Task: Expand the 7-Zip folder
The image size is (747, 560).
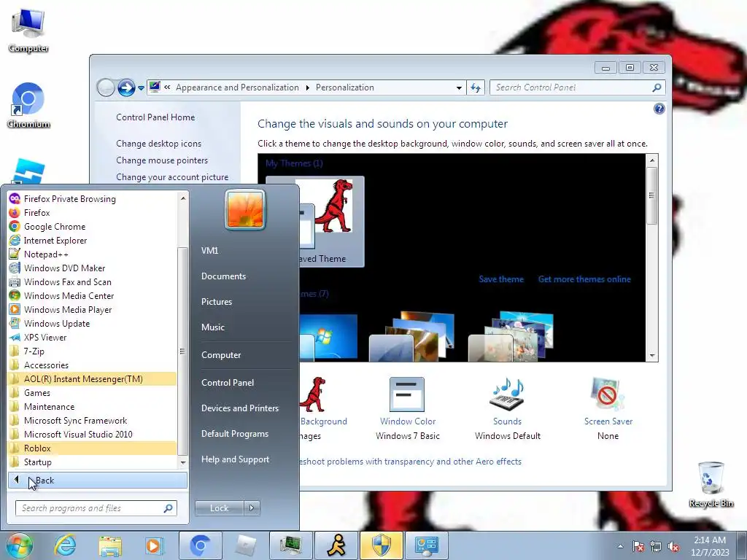Action: click(x=92, y=351)
